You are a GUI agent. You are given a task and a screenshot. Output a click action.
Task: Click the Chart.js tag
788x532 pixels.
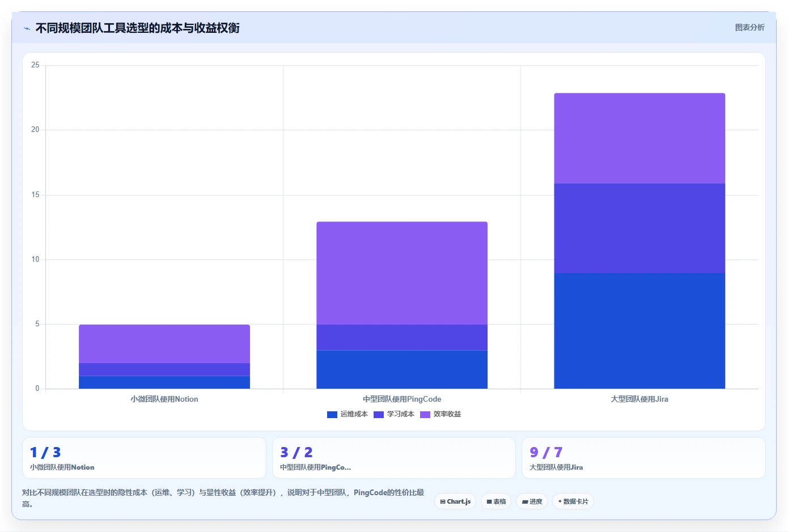[455, 501]
